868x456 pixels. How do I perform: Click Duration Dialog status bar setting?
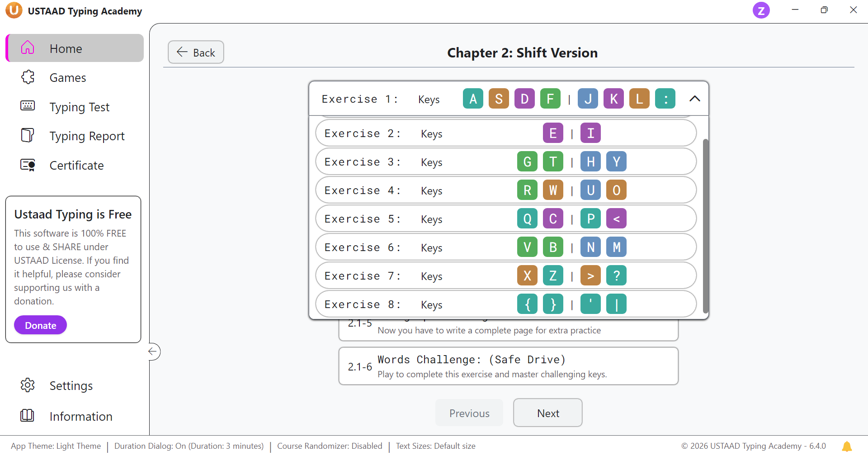[189, 446]
